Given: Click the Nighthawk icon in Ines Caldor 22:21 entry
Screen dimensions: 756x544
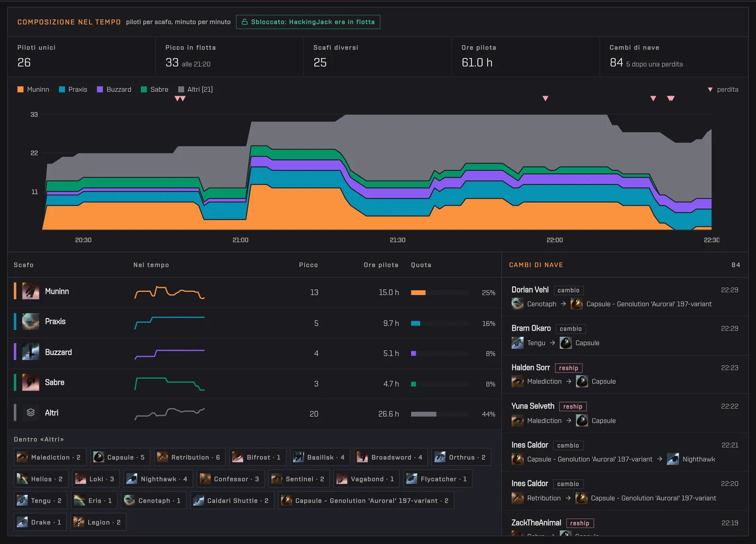Looking at the screenshot, I should pos(673,459).
